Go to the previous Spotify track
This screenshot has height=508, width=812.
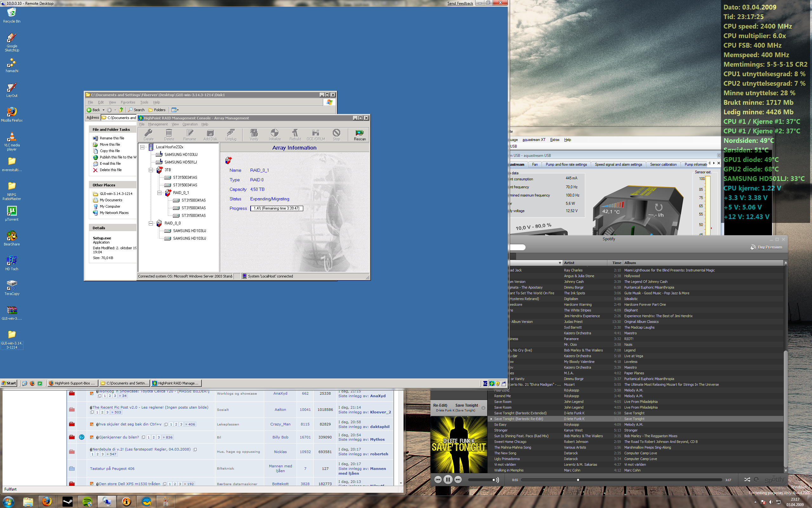pos(438,479)
